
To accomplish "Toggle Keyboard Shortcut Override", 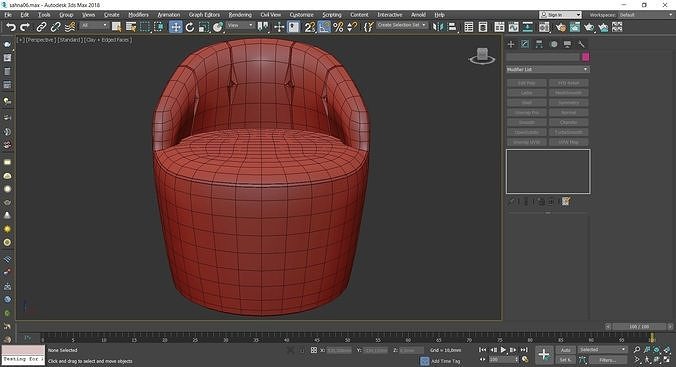I will tap(293, 27).
